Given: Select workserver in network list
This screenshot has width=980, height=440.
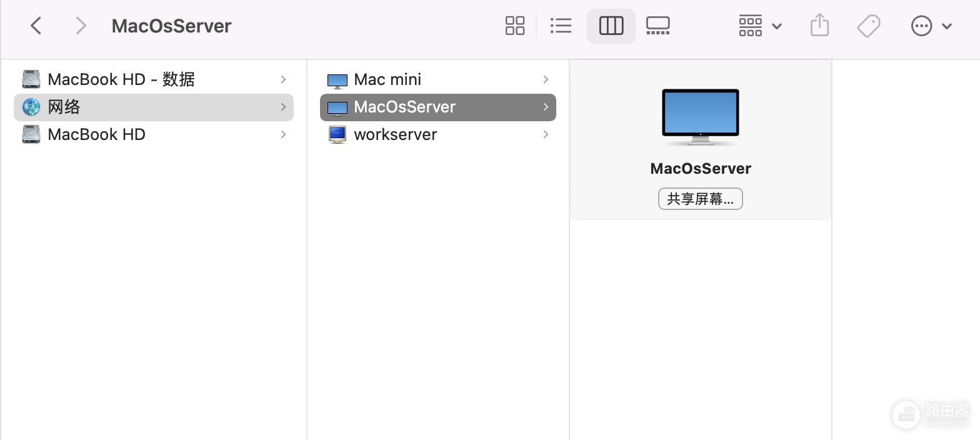Looking at the screenshot, I should pyautogui.click(x=437, y=134).
